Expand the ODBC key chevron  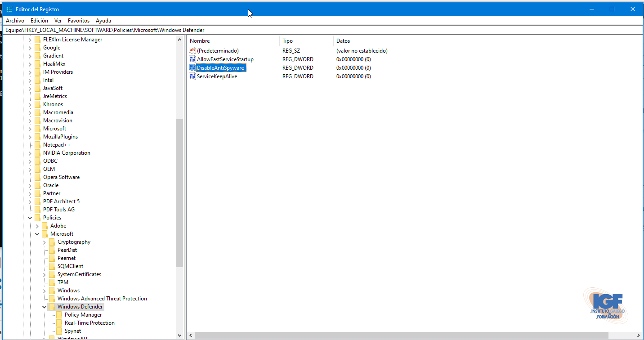30,161
